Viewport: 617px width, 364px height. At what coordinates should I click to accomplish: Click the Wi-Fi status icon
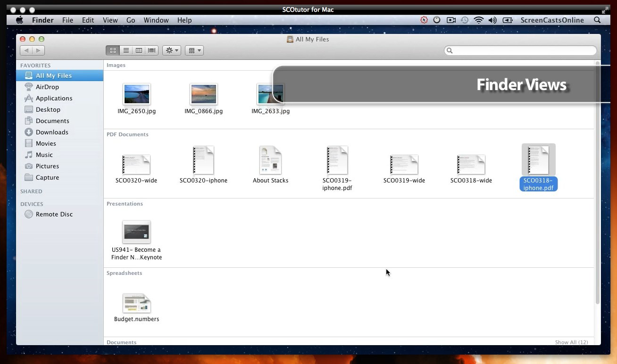(x=479, y=20)
